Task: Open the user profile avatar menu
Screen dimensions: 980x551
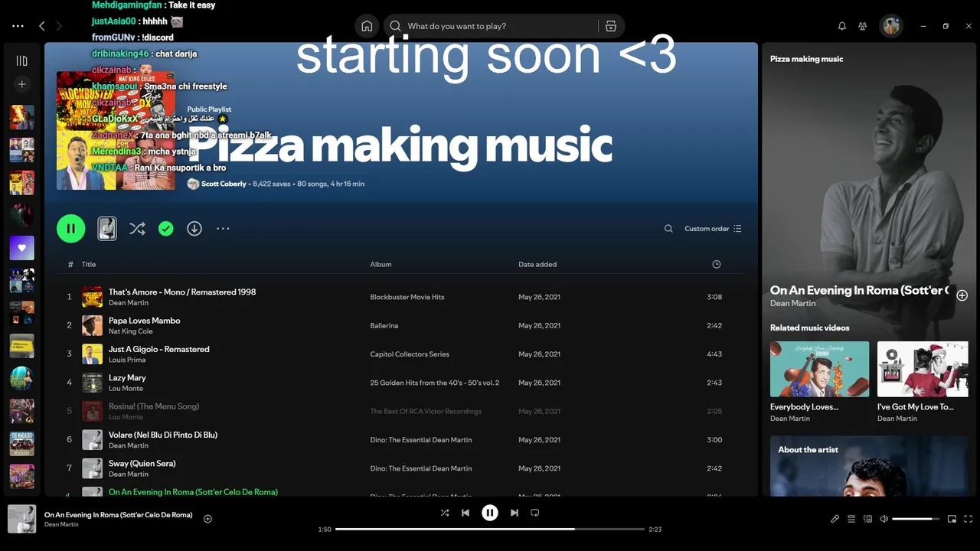Action: pyautogui.click(x=891, y=26)
